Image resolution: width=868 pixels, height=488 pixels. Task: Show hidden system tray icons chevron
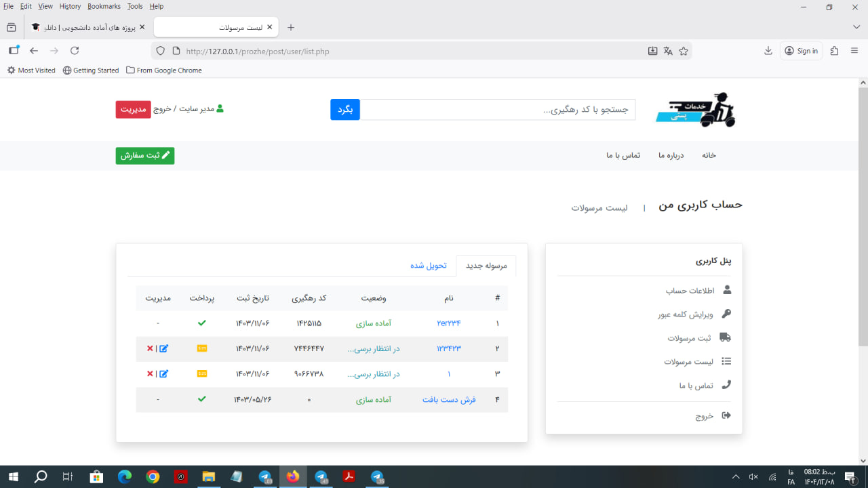tap(736, 476)
